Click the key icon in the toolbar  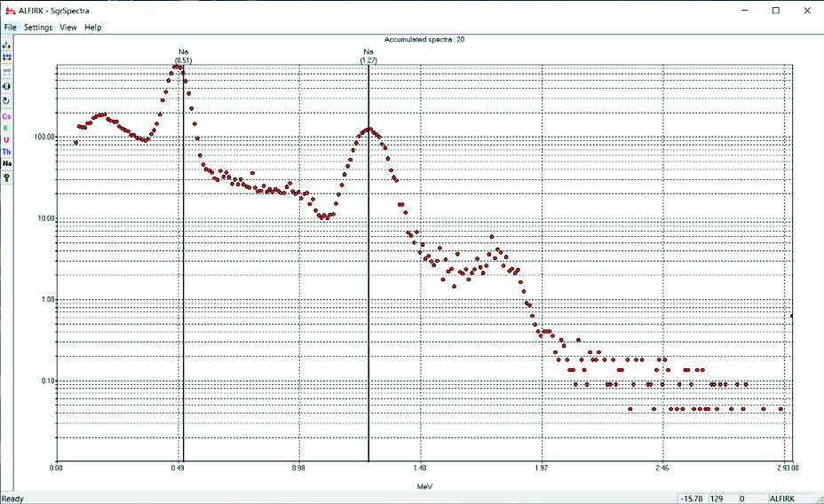click(x=7, y=177)
